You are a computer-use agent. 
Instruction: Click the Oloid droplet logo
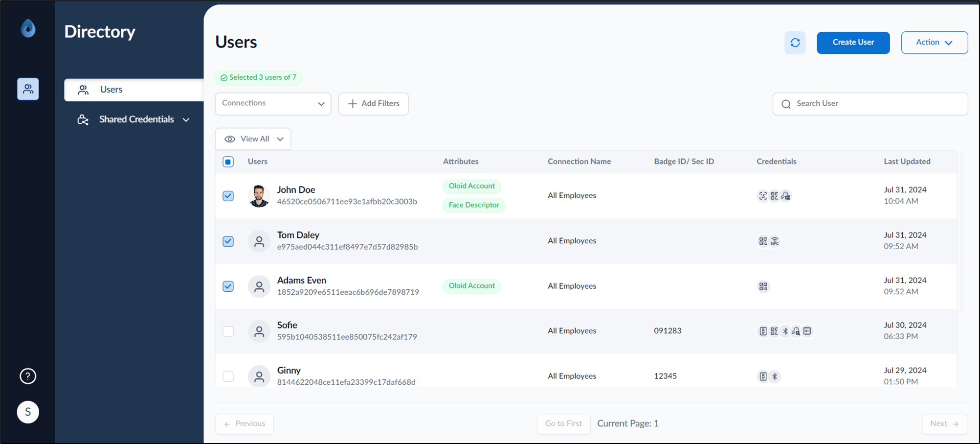[x=28, y=28]
